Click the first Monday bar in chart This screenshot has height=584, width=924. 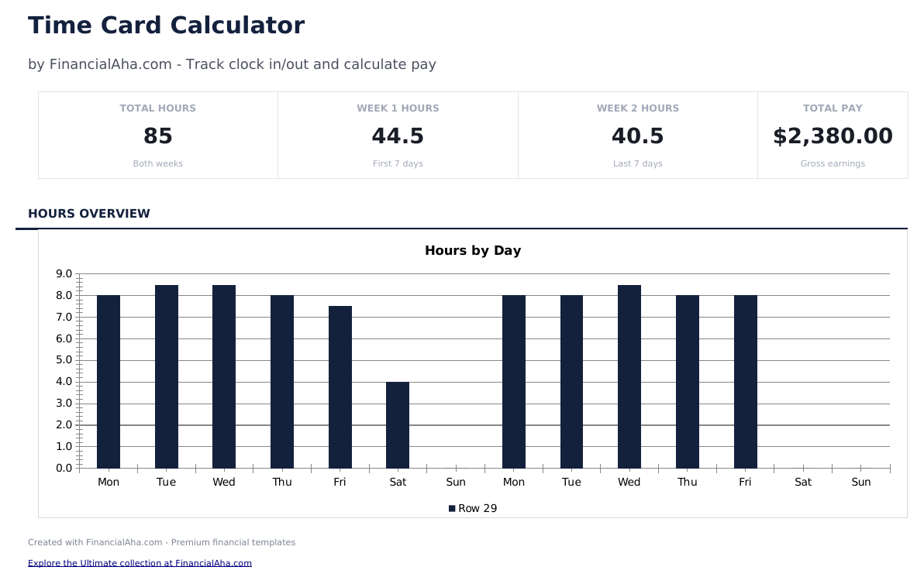(x=109, y=381)
